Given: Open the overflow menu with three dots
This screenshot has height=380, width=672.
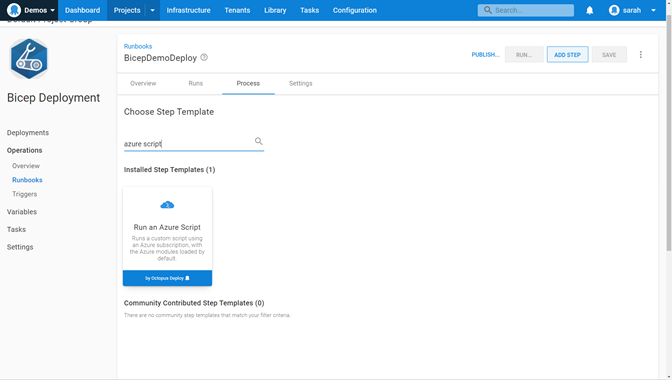Looking at the screenshot, I should point(641,54).
